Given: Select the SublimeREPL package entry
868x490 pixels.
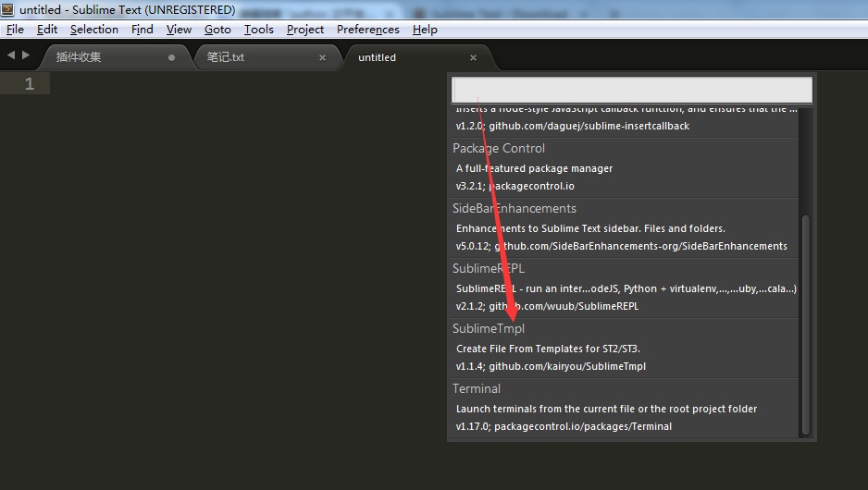Looking at the screenshot, I should pos(625,288).
